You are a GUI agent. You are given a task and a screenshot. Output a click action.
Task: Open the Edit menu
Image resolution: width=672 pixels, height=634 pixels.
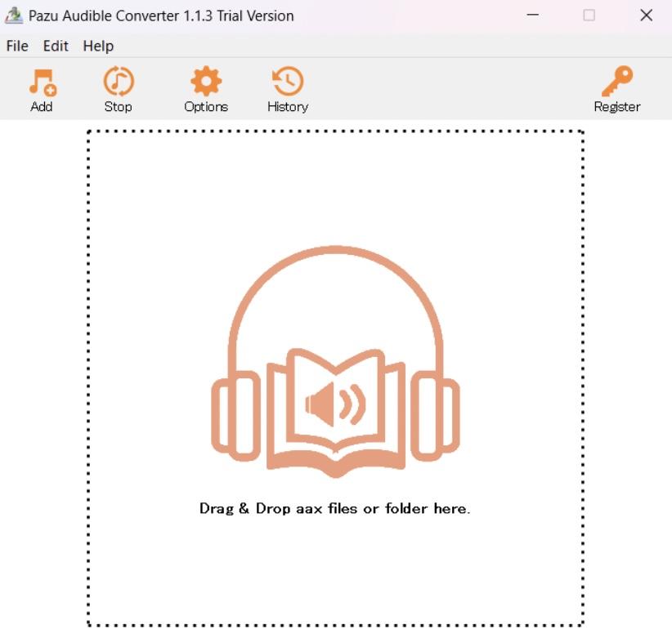click(56, 46)
